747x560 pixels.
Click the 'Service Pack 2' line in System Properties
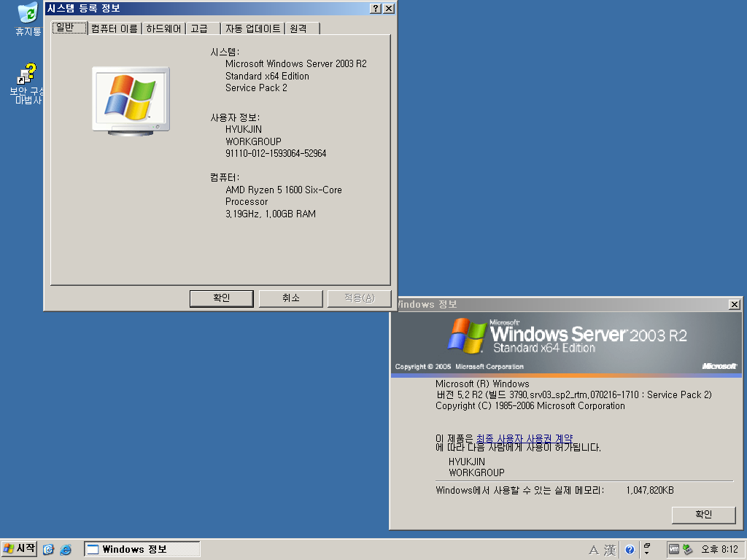(256, 87)
